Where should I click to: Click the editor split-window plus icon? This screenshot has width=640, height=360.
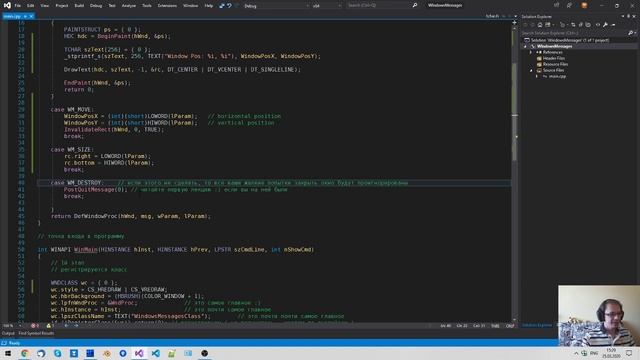[x=514, y=23]
